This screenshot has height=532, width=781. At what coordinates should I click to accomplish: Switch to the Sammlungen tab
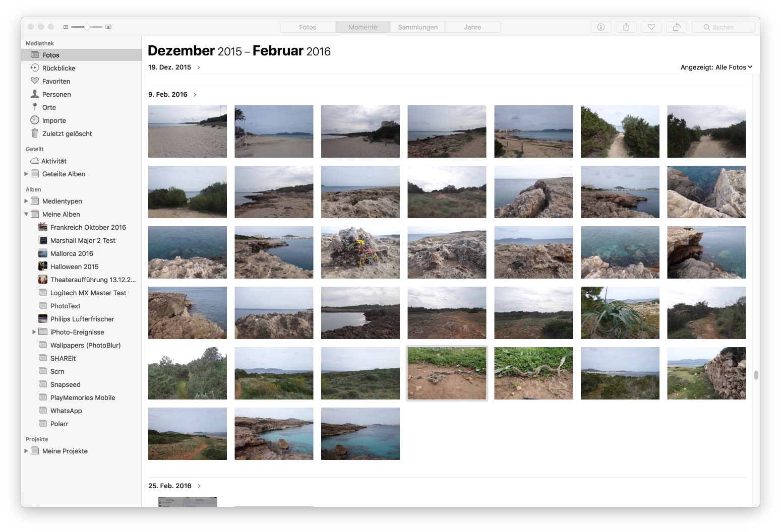click(417, 27)
